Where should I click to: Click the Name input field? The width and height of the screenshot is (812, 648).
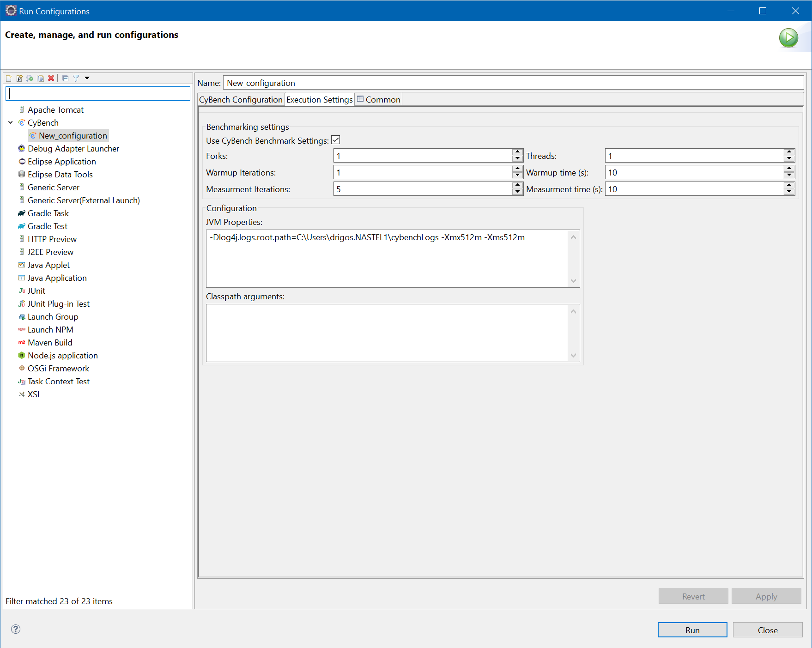[x=513, y=83]
